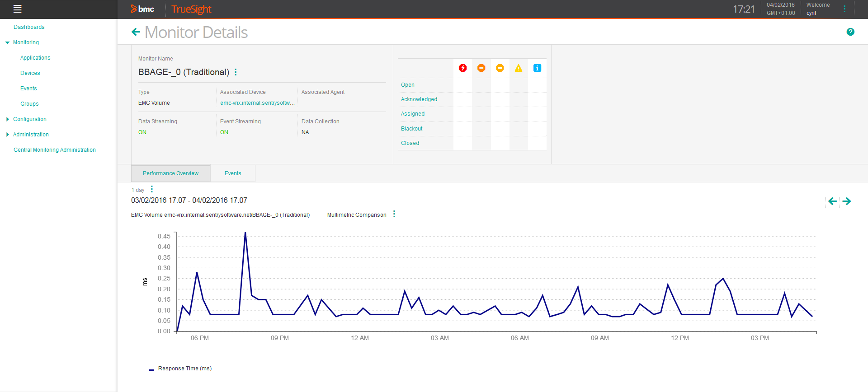
Task: Click the Multimetric Comparison label
Action: [x=357, y=215]
